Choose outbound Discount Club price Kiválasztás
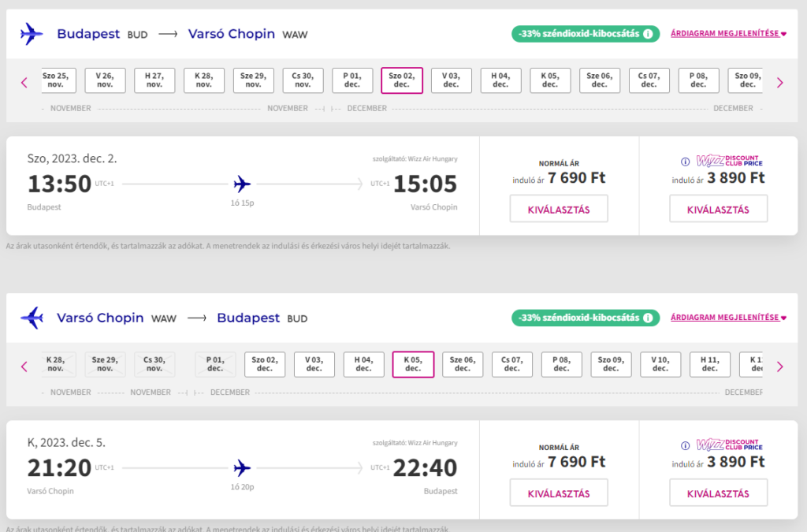 click(x=718, y=210)
